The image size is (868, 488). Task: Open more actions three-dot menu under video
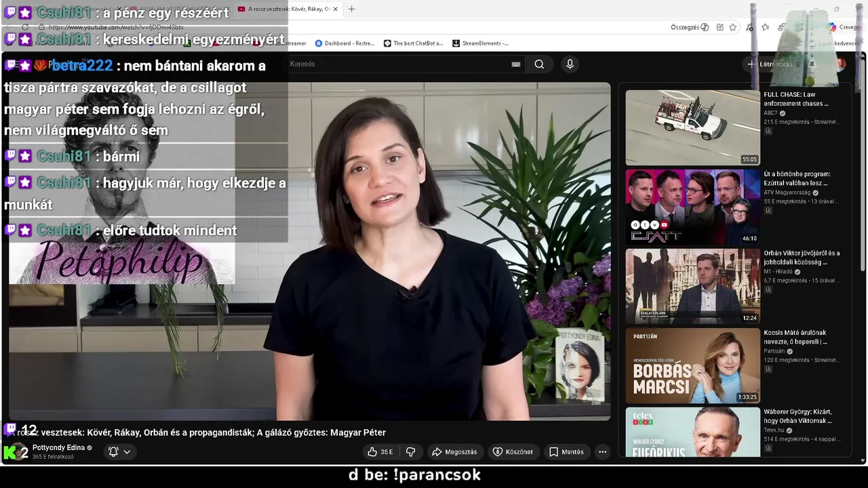click(x=602, y=452)
